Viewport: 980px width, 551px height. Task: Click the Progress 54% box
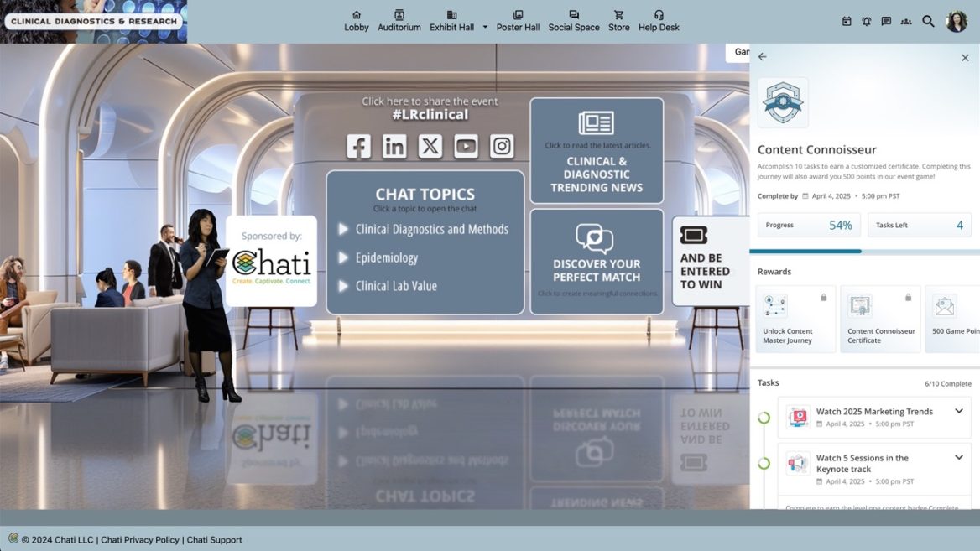809,225
